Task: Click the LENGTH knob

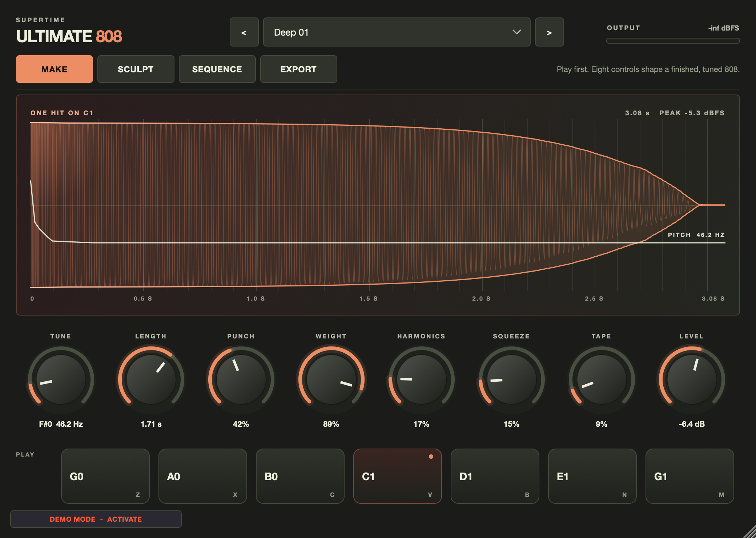Action: (x=151, y=379)
